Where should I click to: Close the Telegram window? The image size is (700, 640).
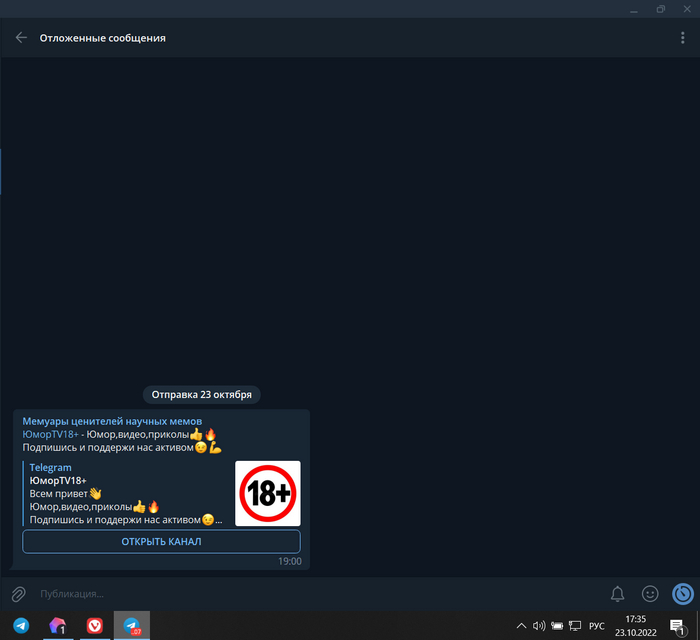click(687, 9)
